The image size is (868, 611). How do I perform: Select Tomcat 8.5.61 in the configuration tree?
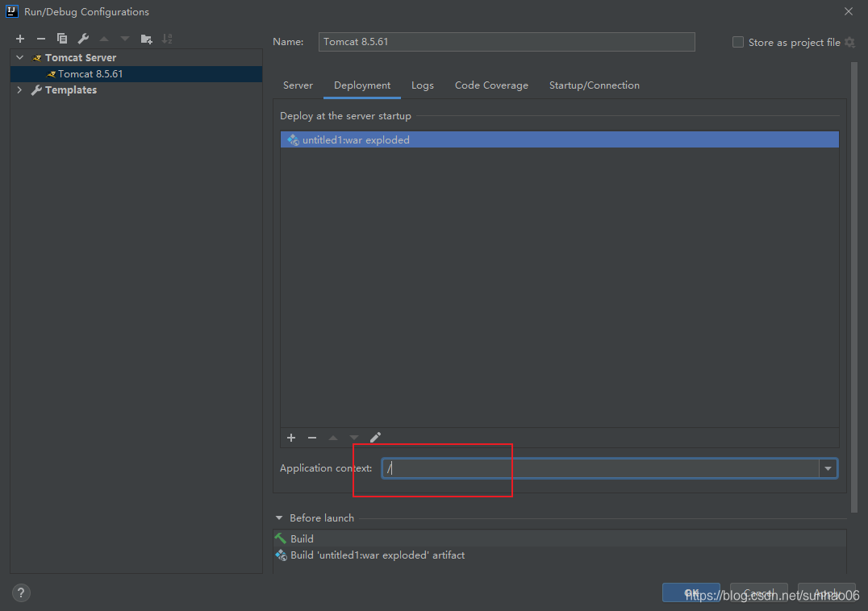pos(136,74)
